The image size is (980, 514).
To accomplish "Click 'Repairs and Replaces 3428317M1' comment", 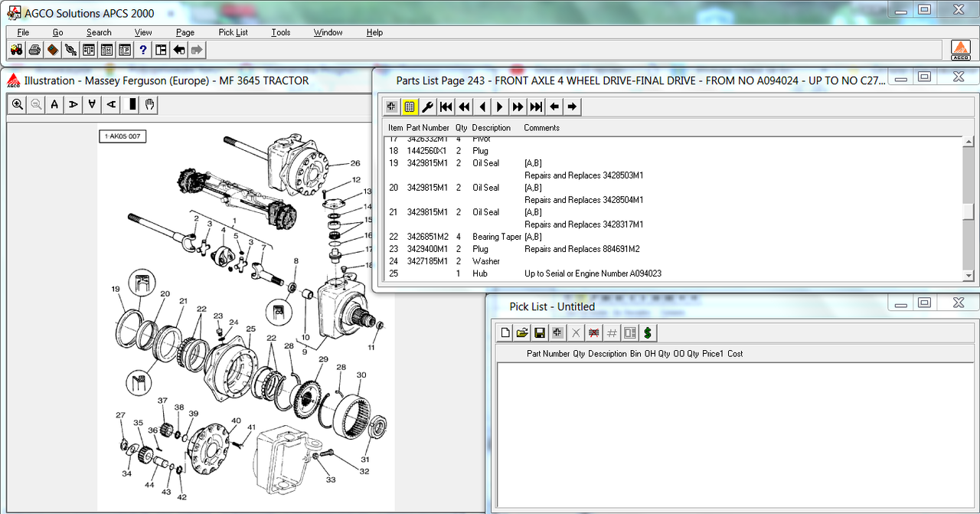I will pos(583,224).
